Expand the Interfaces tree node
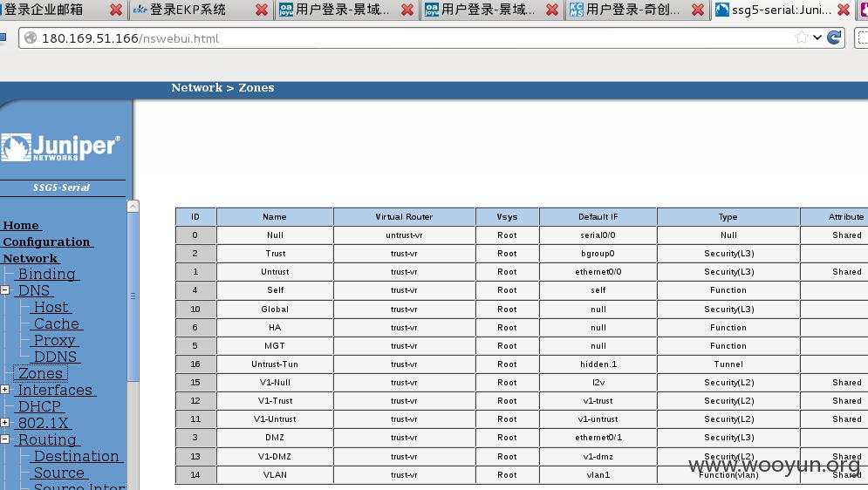Viewport: 868px width, 490px height. (5, 390)
